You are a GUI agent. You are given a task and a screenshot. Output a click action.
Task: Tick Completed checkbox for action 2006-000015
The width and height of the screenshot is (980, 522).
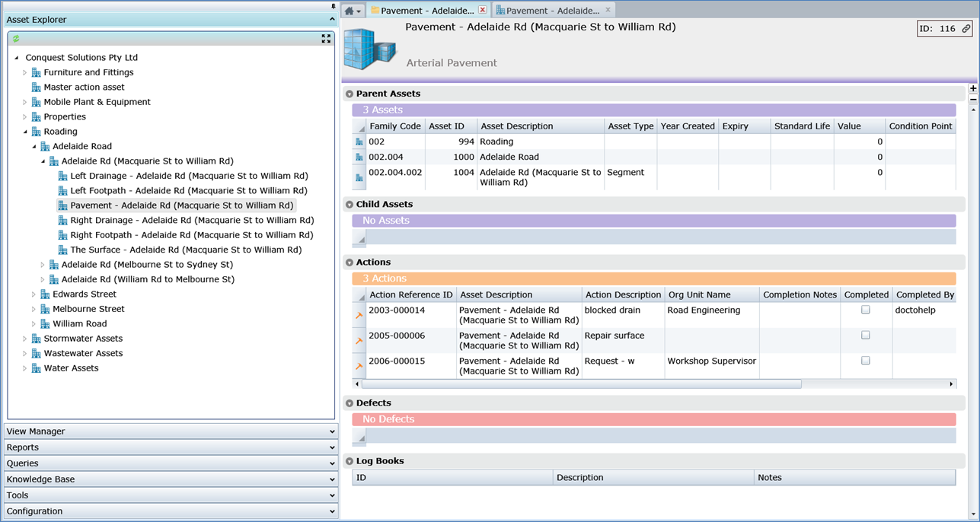tap(865, 361)
